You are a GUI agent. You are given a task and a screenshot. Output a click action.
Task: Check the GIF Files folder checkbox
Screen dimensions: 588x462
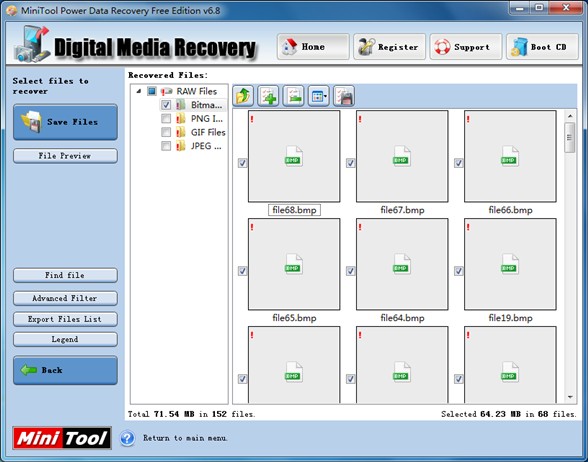coord(166,132)
